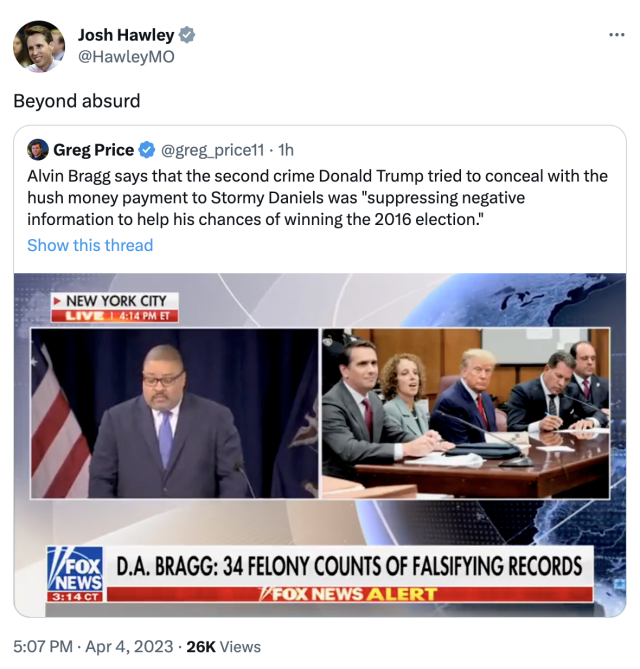Image resolution: width=640 pixels, height=669 pixels.
Task: Open the Josh Hawley display name
Action: [126, 35]
